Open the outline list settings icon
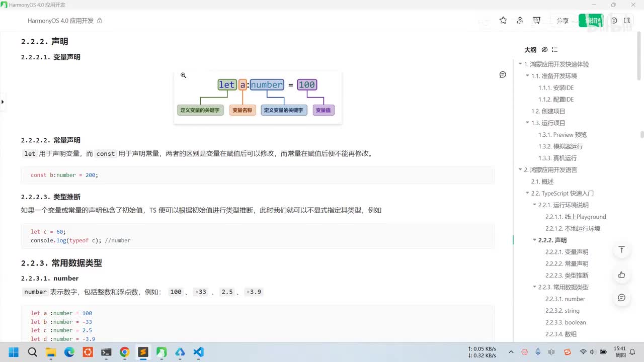 [554, 50]
